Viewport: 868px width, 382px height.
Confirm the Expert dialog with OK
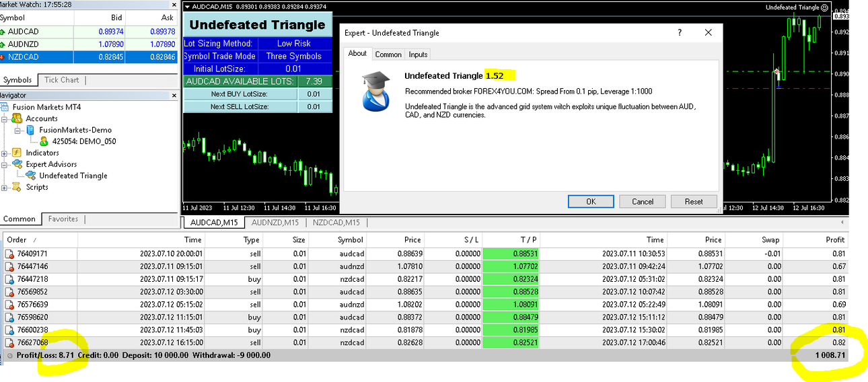(x=591, y=201)
